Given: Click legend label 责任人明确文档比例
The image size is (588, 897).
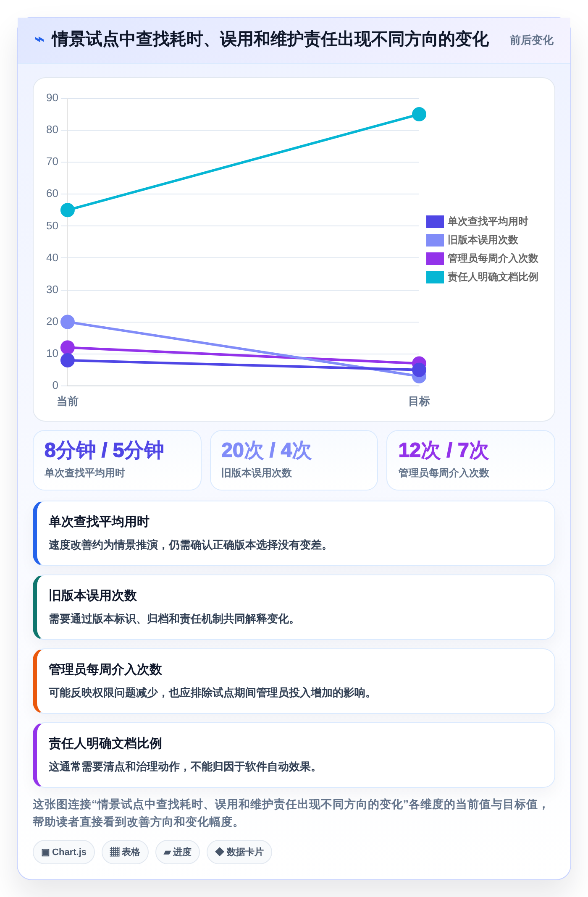Looking at the screenshot, I should coord(493,277).
